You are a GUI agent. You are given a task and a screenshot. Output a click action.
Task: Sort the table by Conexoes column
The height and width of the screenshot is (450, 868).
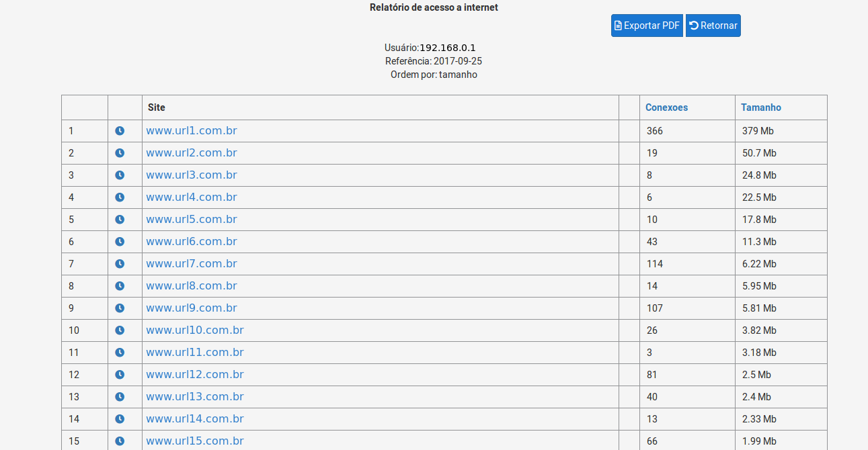[x=666, y=107]
